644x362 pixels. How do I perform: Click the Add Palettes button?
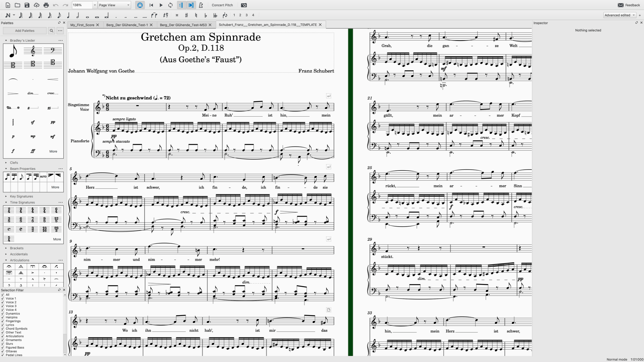pyautogui.click(x=25, y=31)
